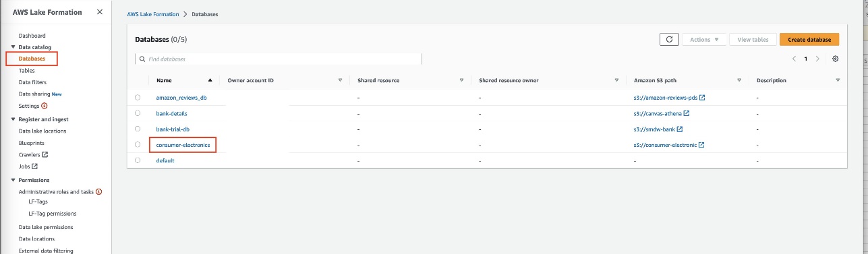Open external link icon for s3://canvas-athena
The width and height of the screenshot is (868, 254).
tap(686, 113)
